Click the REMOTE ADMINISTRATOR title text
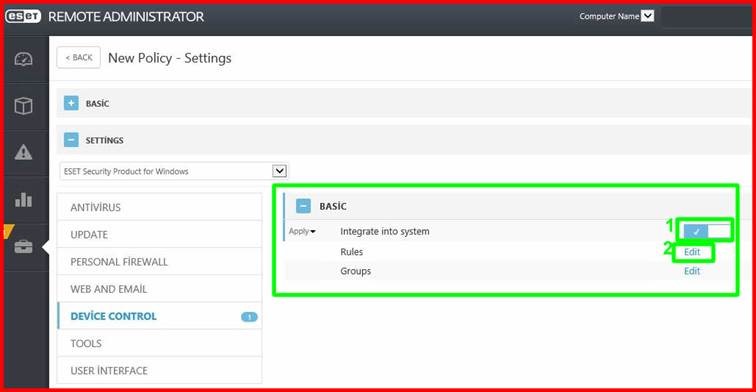756x392 pixels. pyautogui.click(x=126, y=16)
